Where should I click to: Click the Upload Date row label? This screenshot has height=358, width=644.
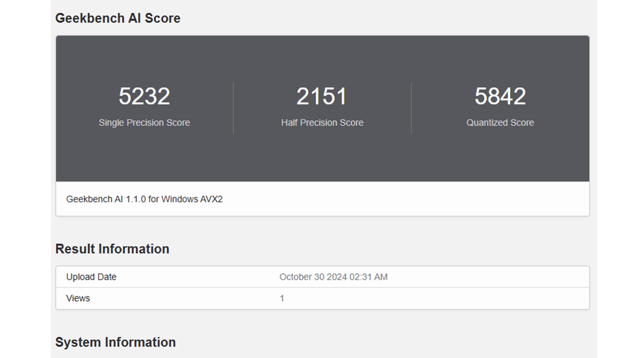(x=91, y=277)
